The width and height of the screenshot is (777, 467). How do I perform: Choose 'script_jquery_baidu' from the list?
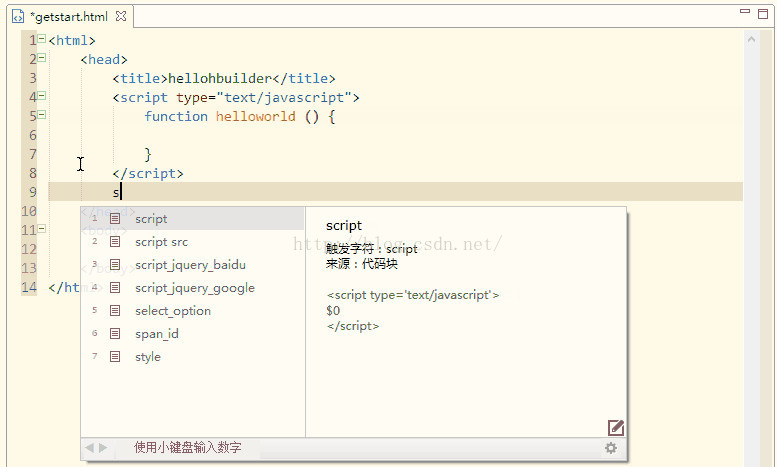[192, 265]
